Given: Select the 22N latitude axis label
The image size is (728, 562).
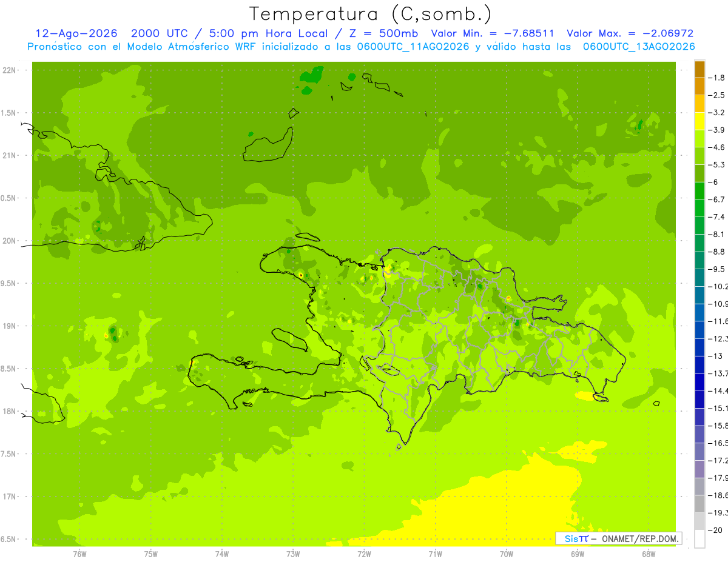Looking at the screenshot, I should click(x=9, y=70).
